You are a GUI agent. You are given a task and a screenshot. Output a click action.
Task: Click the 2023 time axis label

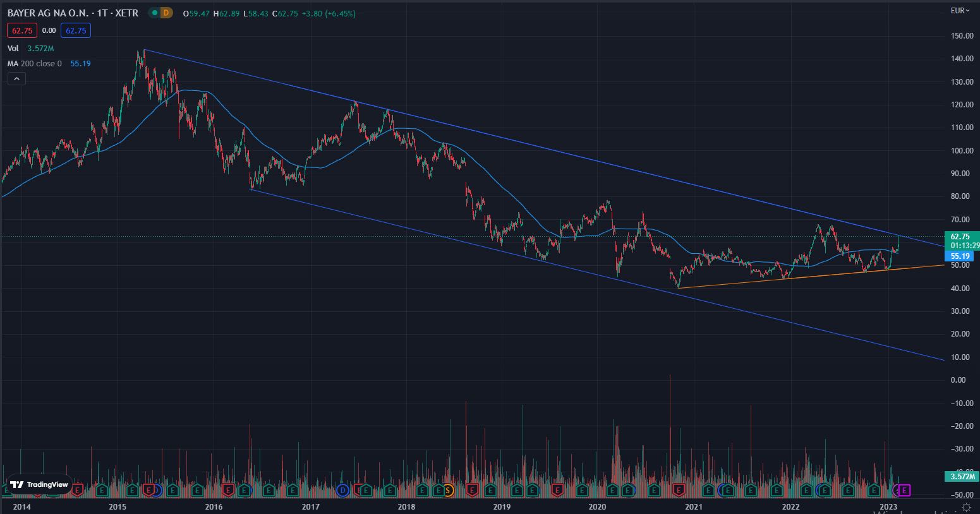[x=888, y=506]
